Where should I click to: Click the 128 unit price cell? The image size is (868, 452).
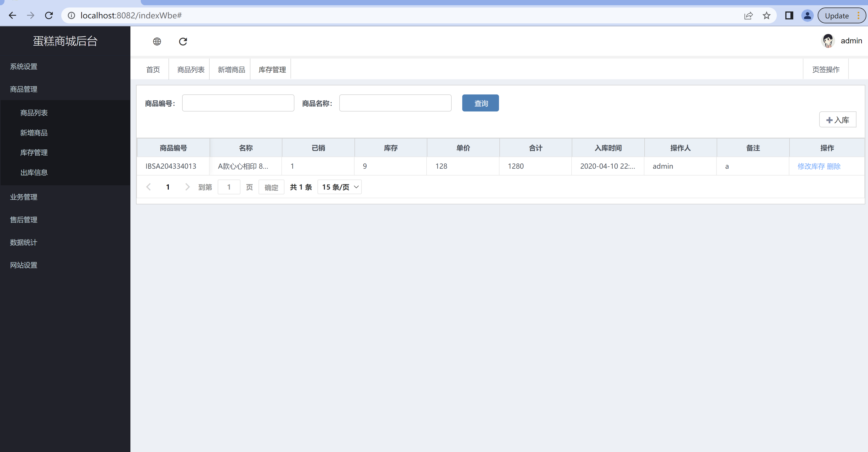tap(463, 166)
